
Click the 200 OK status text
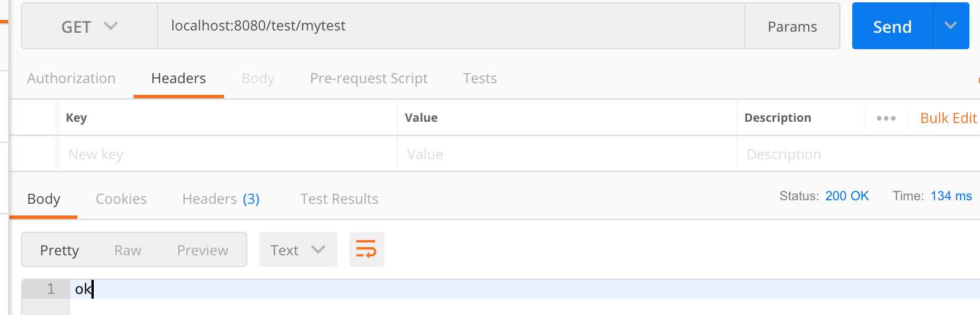point(847,196)
